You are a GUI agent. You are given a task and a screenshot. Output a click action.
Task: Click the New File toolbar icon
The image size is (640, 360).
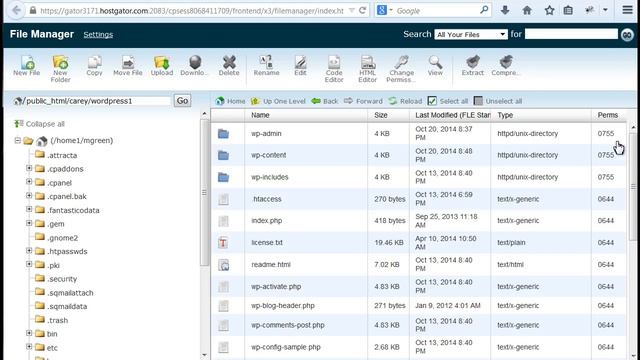[x=27, y=66]
